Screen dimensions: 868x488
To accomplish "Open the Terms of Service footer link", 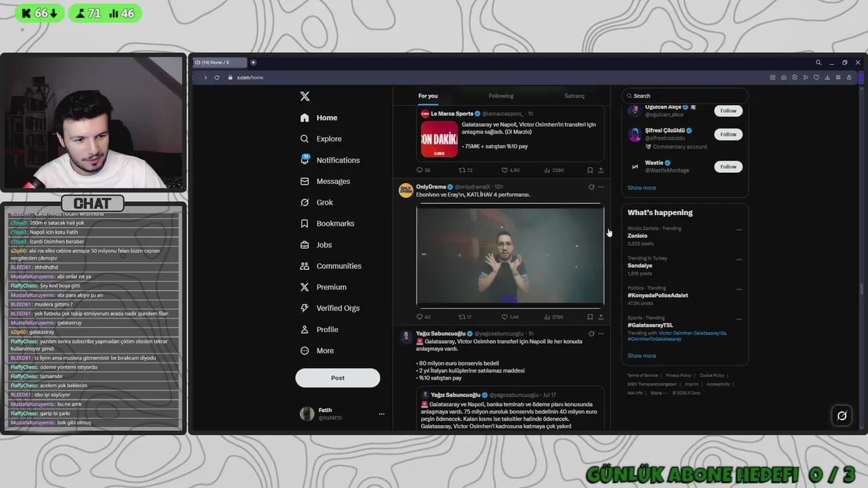I will 642,375.
